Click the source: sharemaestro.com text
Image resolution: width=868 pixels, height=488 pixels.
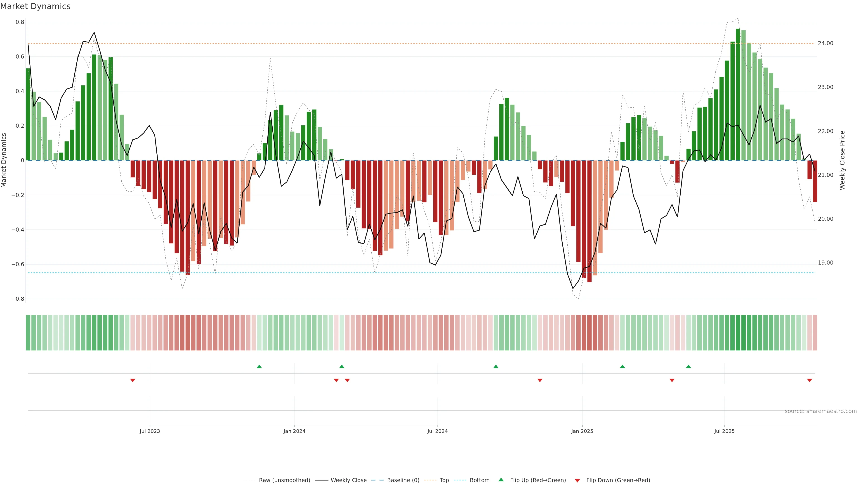(821, 411)
